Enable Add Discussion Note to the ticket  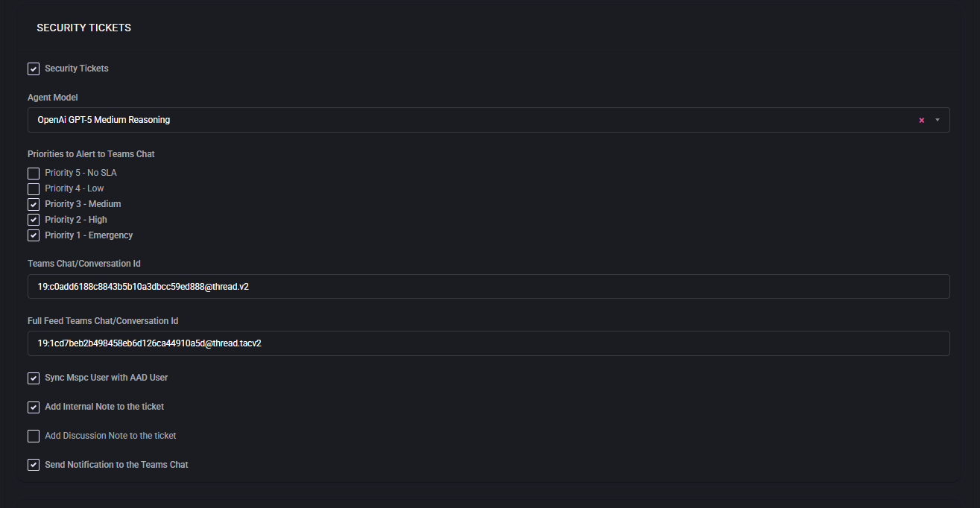(34, 436)
